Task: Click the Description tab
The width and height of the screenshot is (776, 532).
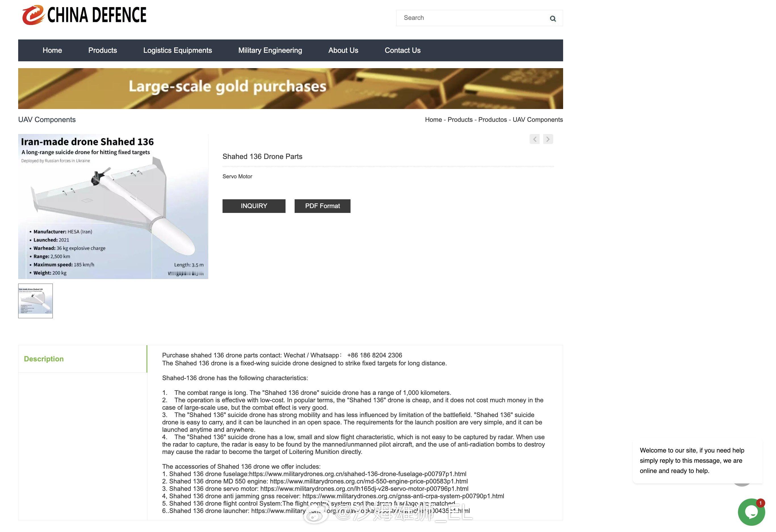Action: (44, 359)
